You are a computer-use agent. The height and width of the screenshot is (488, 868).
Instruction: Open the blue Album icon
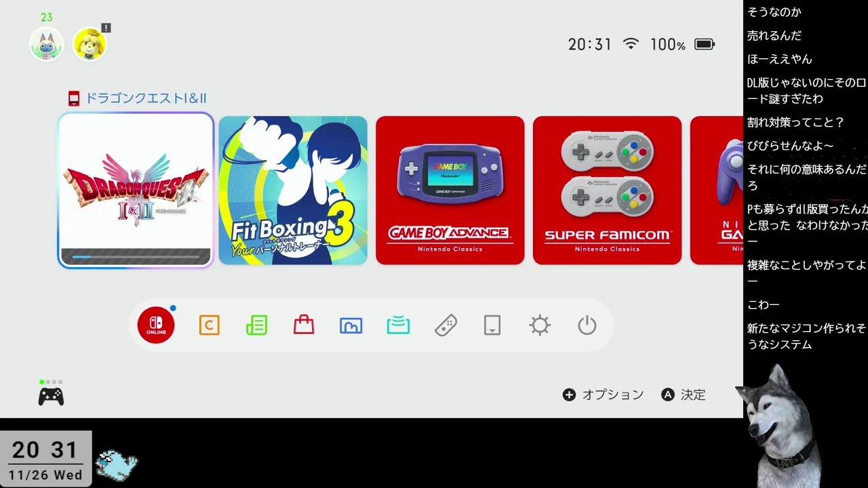(x=351, y=326)
